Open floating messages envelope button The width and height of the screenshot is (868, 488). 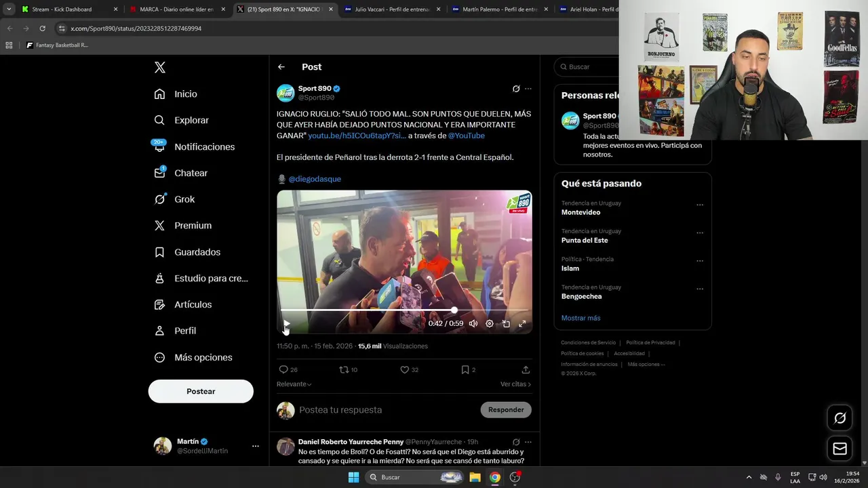tap(840, 449)
